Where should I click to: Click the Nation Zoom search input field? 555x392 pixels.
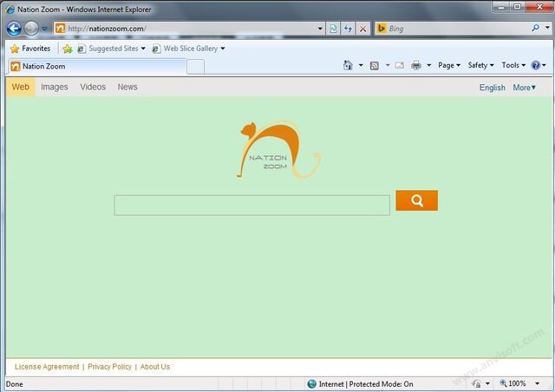252,205
